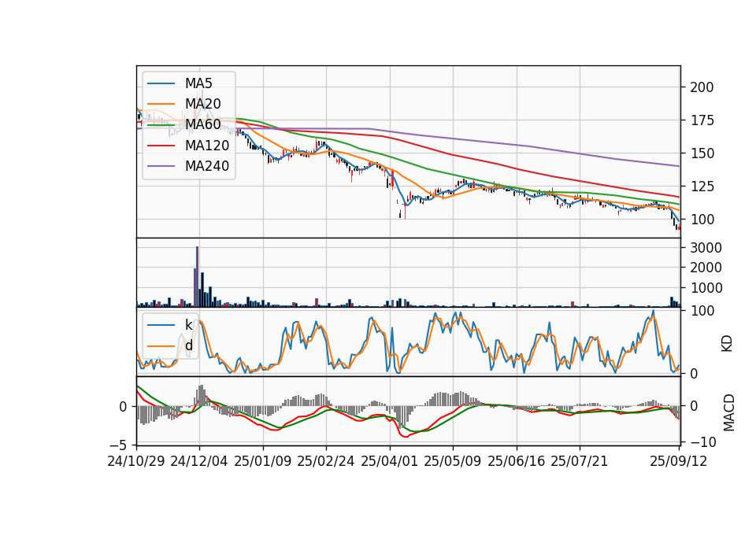Click the MA5 legend label
This screenshot has height=543, width=756.
pos(198,83)
